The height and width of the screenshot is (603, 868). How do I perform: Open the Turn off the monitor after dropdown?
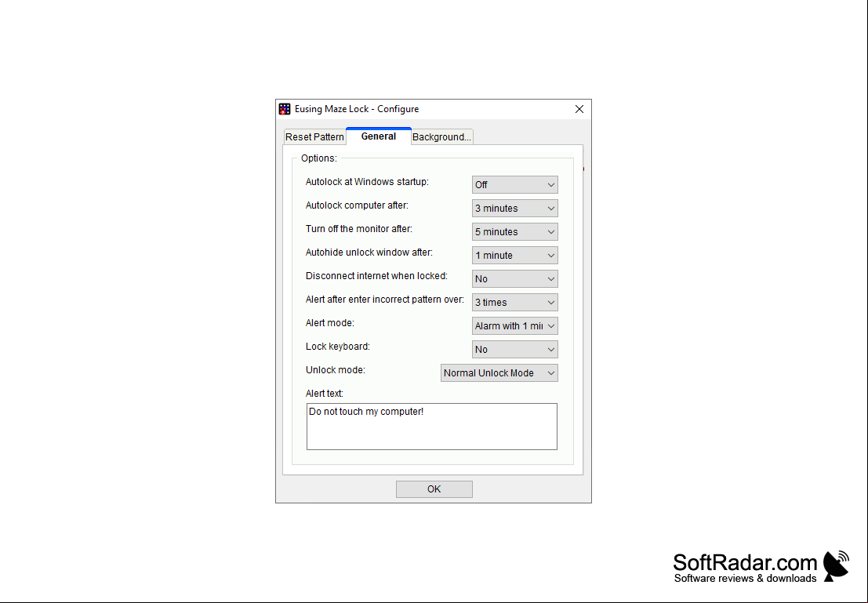coord(515,232)
